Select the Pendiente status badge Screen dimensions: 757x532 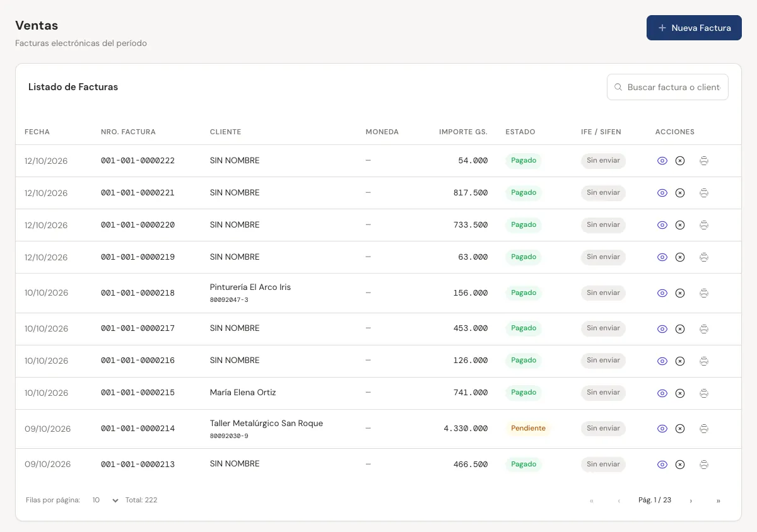[528, 428]
